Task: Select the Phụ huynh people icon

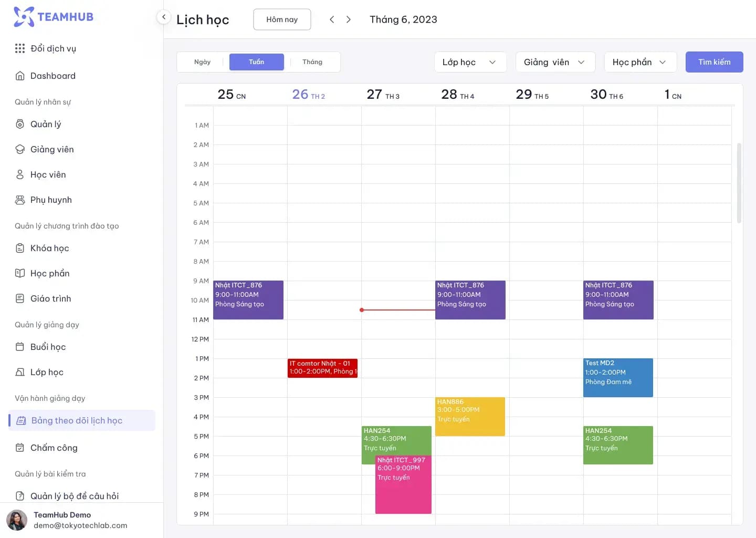Action: (20, 200)
